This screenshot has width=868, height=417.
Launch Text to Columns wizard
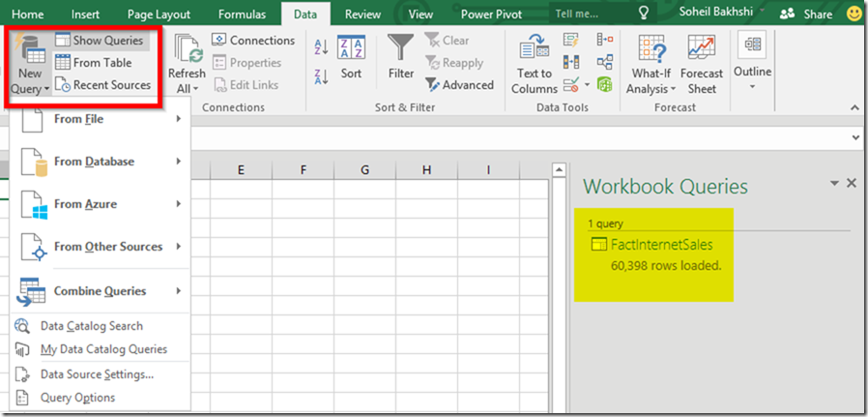click(x=535, y=64)
